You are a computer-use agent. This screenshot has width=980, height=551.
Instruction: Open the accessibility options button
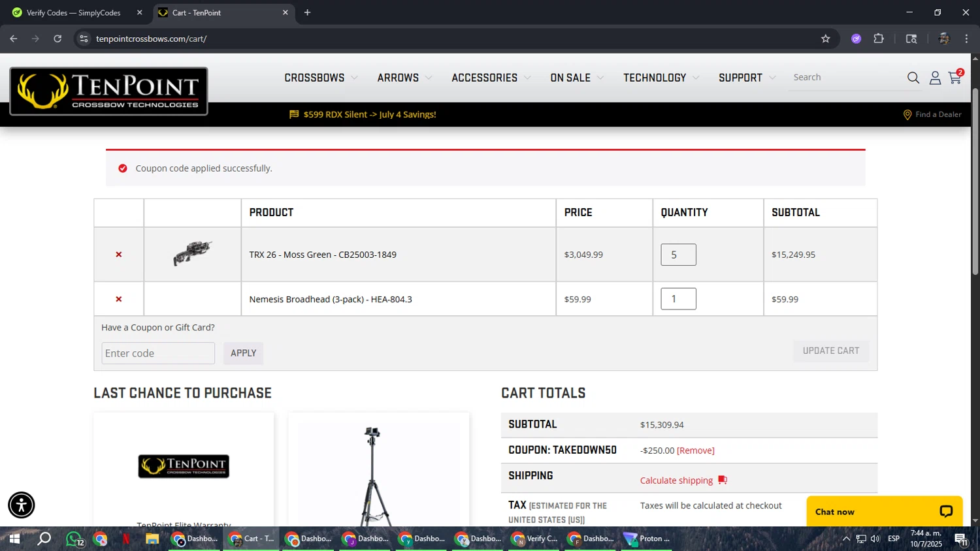click(x=22, y=505)
